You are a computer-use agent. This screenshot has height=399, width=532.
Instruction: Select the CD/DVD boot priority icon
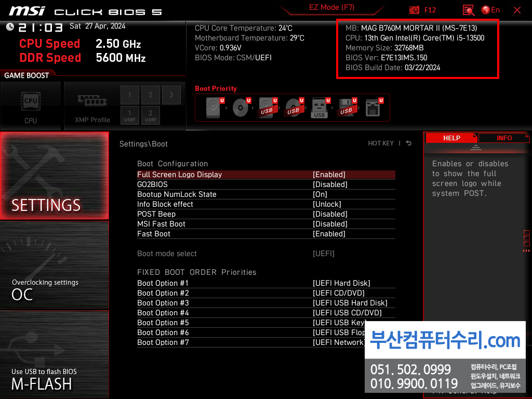click(x=241, y=108)
